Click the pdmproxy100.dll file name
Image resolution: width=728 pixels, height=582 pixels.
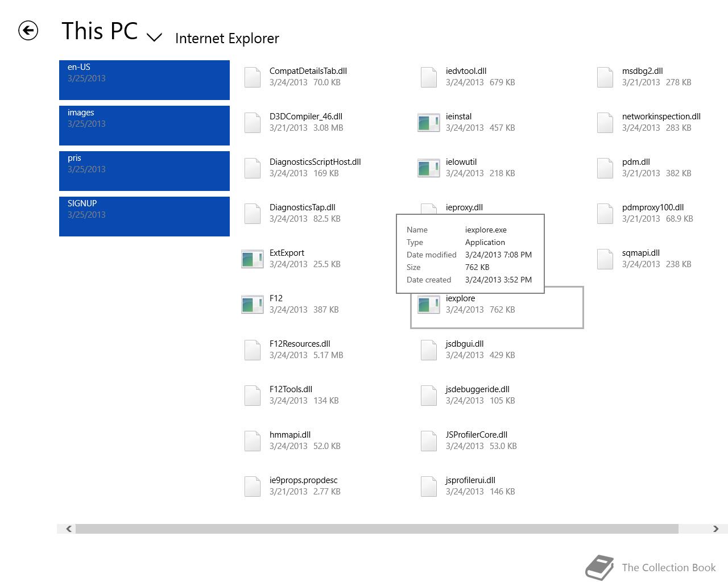click(x=653, y=207)
